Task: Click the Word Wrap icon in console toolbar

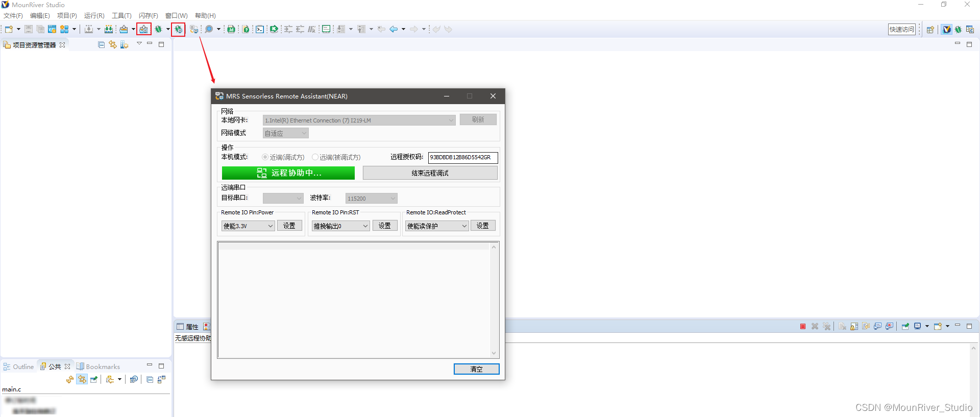Action: [x=866, y=326]
